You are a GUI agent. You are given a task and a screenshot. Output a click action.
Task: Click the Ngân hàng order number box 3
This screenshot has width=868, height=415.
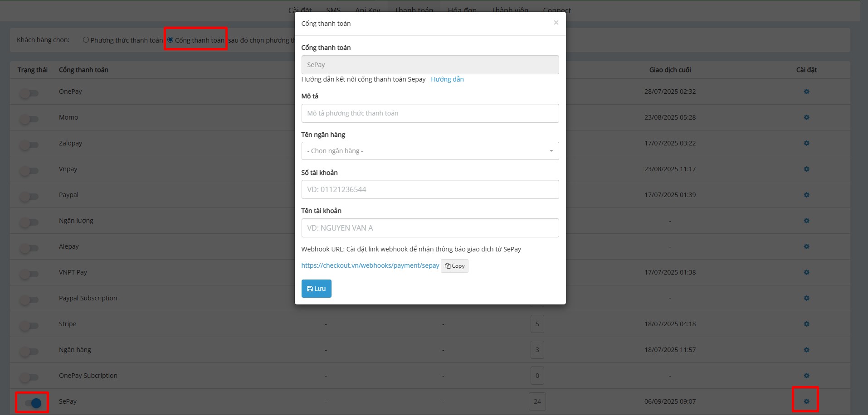point(537,350)
